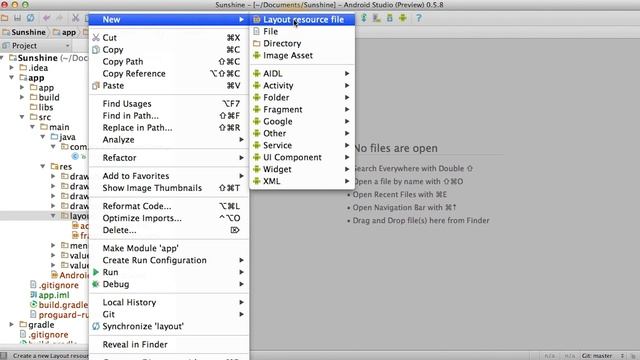
Task: Open Create Run Configuration submenu
Action: click(169, 260)
